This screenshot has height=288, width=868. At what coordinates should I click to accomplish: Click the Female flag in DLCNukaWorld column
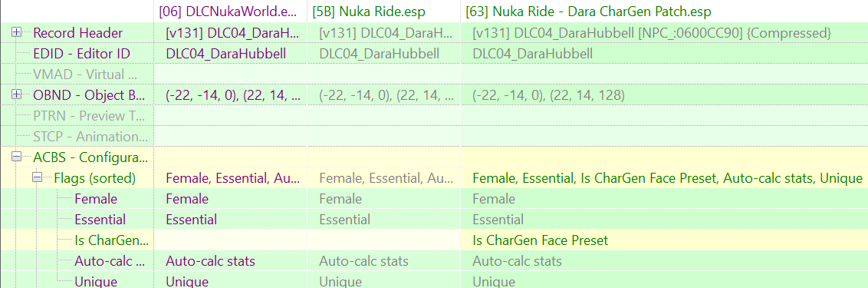coord(187,199)
